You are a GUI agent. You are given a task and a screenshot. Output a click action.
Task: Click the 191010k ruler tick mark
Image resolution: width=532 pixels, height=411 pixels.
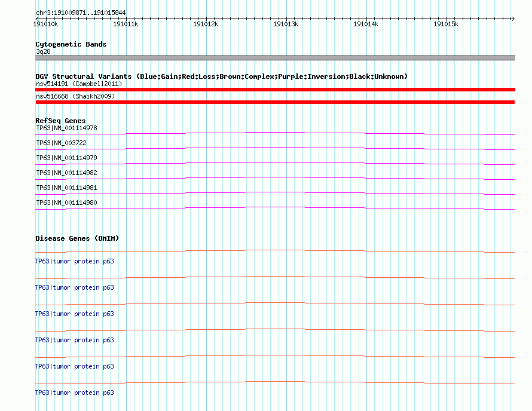[x=47, y=19]
